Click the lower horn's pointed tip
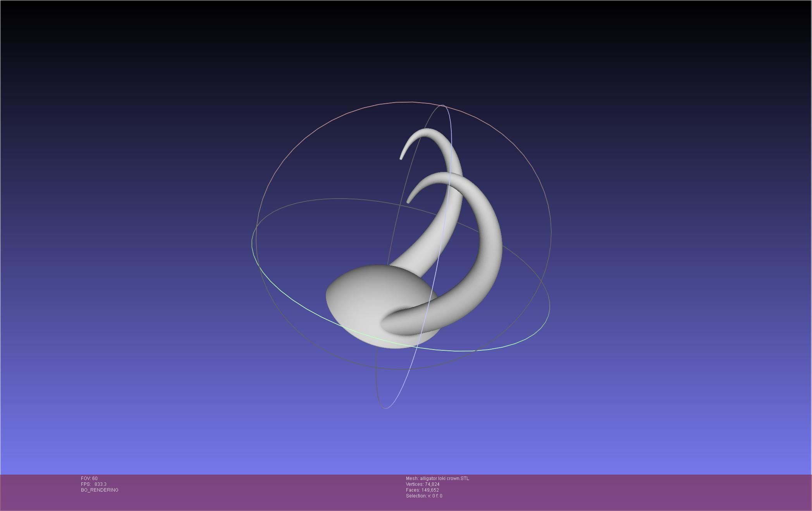The image size is (812, 511). click(x=408, y=201)
